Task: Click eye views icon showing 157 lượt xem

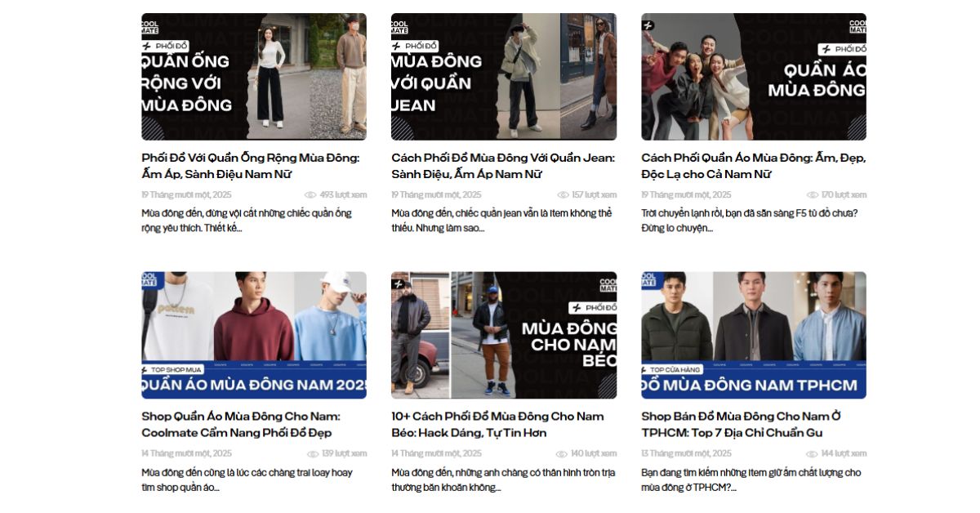Action: point(563,195)
